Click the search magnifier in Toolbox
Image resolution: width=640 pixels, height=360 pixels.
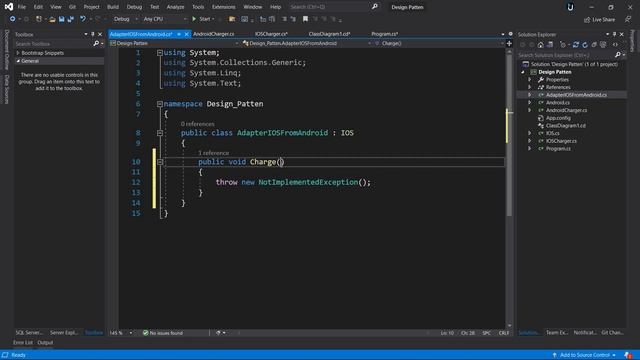click(x=96, y=43)
